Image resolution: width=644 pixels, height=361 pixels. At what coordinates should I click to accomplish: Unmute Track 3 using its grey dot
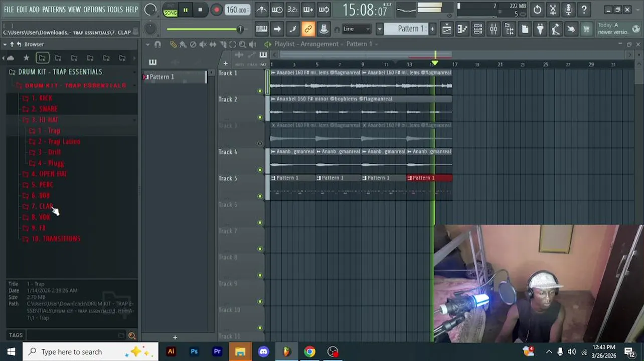click(x=260, y=143)
